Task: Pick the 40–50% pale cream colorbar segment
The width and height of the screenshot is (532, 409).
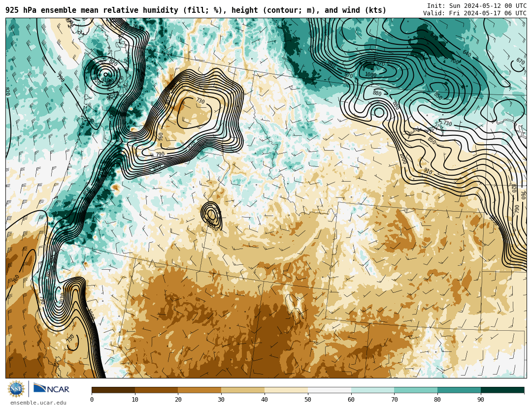Action: click(286, 390)
